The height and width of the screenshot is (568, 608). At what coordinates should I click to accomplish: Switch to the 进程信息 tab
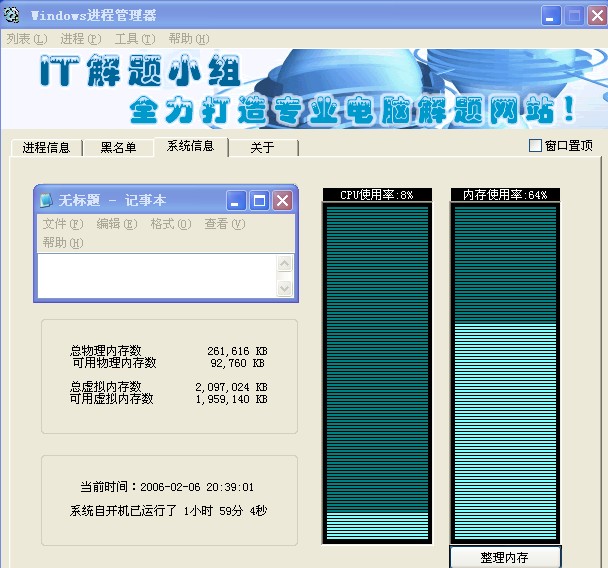click(x=46, y=148)
